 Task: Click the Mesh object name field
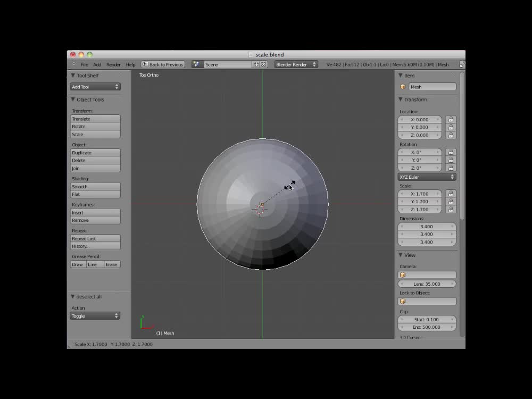click(x=432, y=87)
